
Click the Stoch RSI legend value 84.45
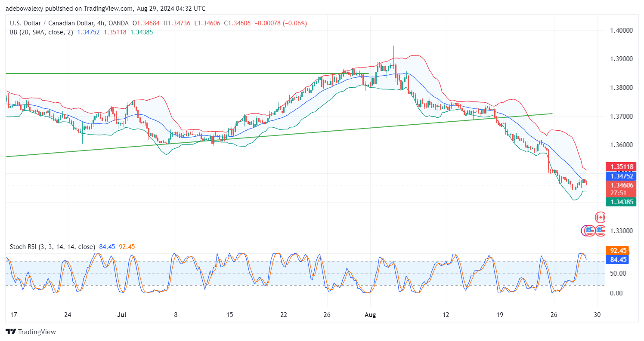coord(106,247)
